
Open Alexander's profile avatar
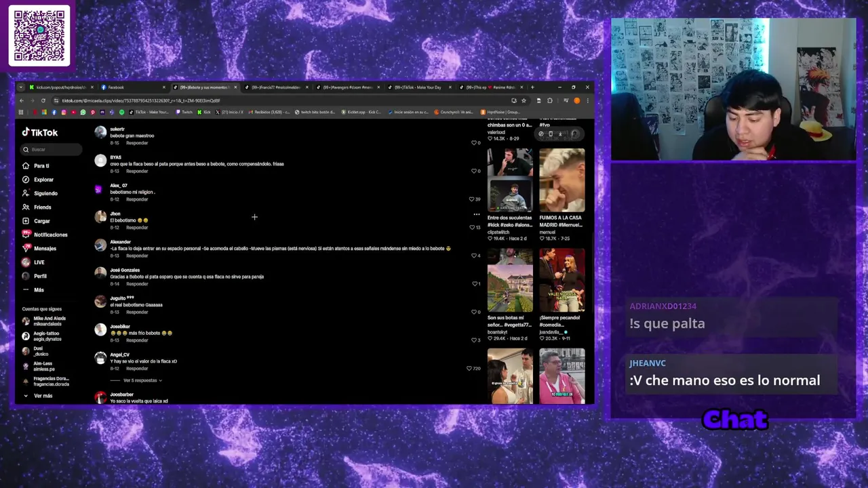(x=100, y=245)
